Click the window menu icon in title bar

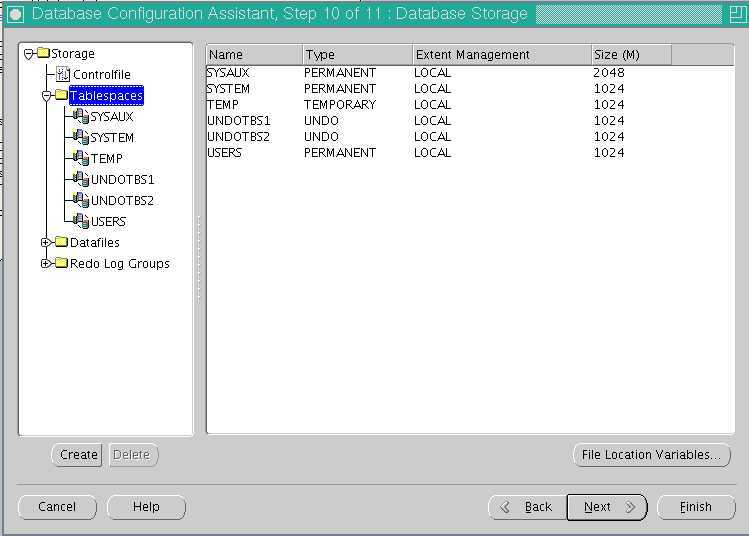15,14
